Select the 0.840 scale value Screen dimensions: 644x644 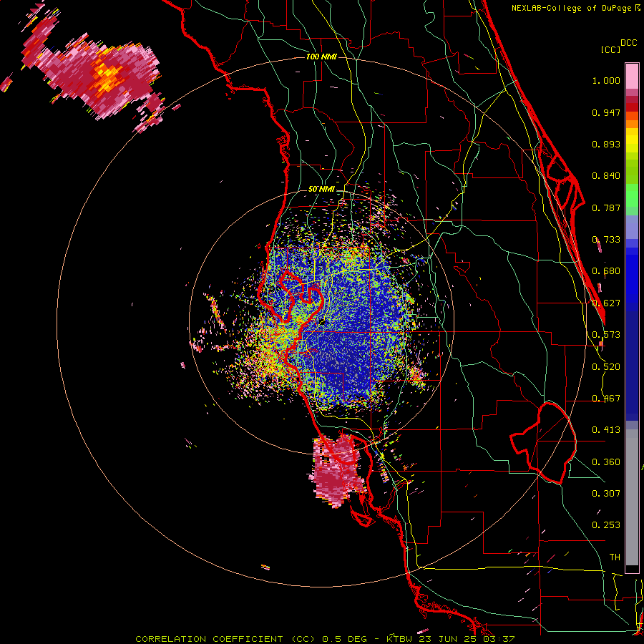click(x=606, y=176)
